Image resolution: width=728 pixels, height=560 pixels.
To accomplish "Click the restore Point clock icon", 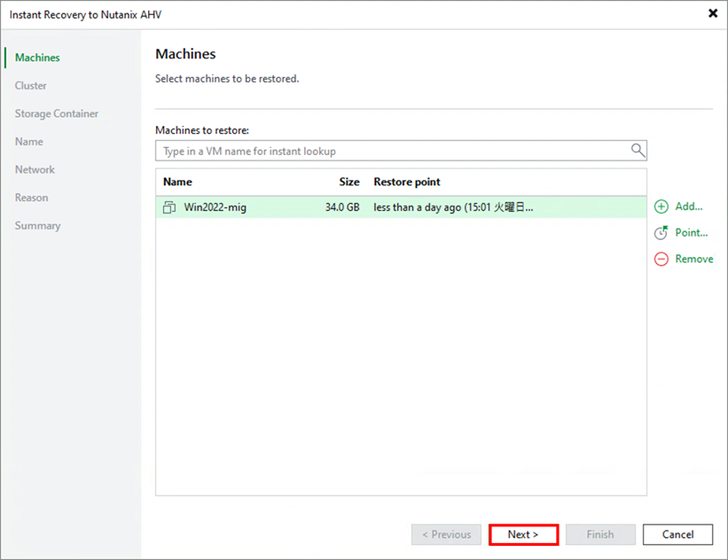I will pyautogui.click(x=661, y=232).
